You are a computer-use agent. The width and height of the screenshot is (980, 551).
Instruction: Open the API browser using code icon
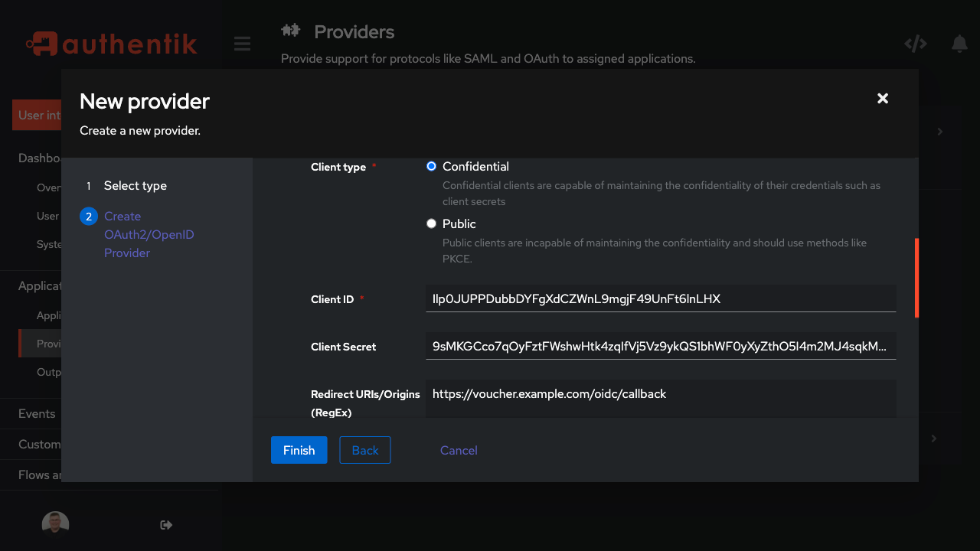point(916,44)
